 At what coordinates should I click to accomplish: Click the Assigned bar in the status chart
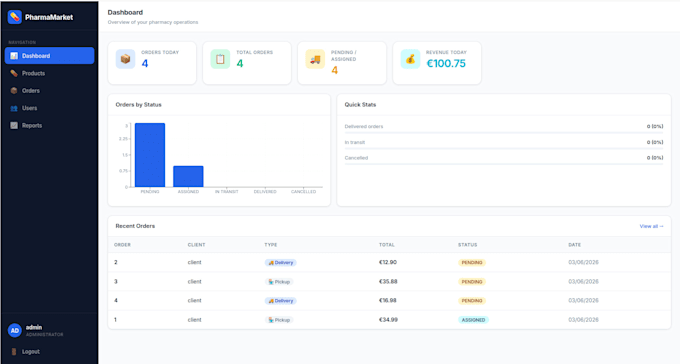click(188, 177)
